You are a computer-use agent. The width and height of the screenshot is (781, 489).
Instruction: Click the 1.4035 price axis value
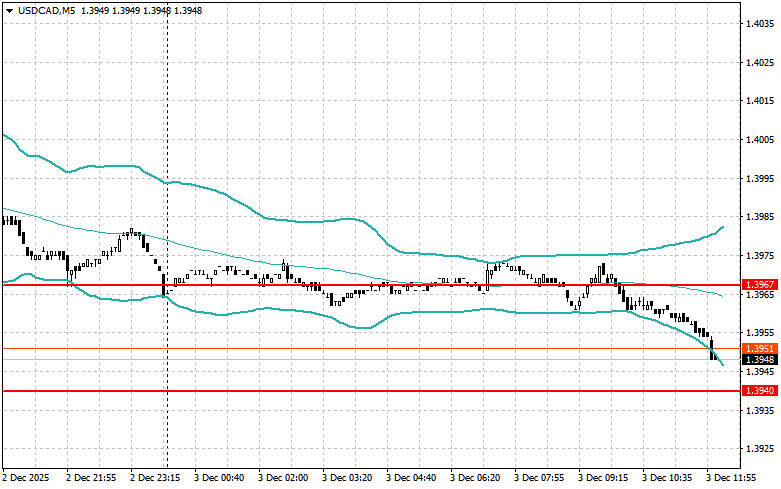[x=760, y=23]
